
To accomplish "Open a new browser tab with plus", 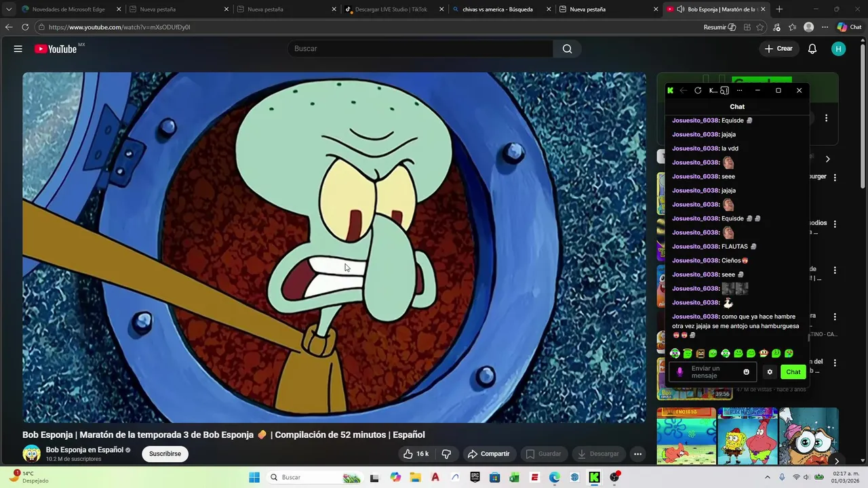I will pyautogui.click(x=779, y=9).
